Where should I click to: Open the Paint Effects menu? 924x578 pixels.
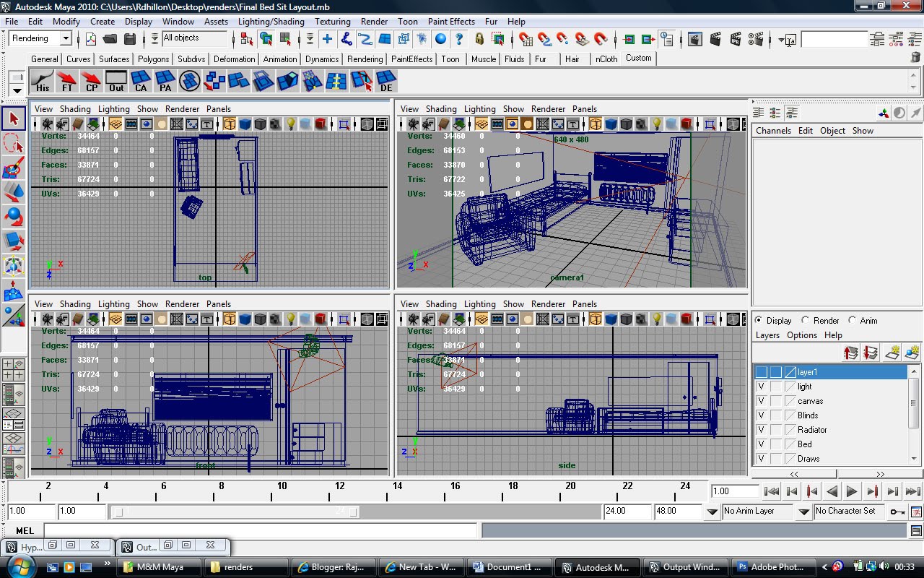pos(451,22)
